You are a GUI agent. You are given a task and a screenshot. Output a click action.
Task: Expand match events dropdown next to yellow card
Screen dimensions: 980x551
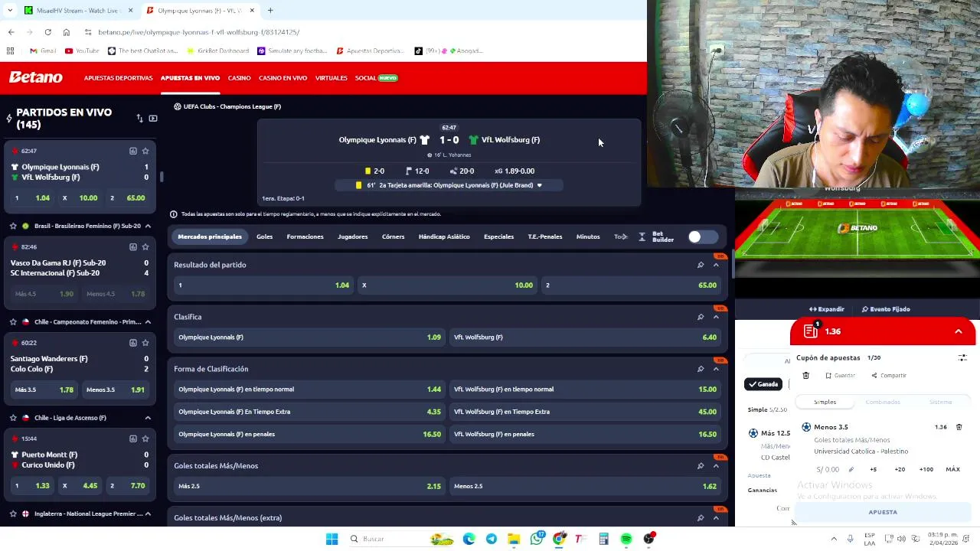tap(539, 185)
